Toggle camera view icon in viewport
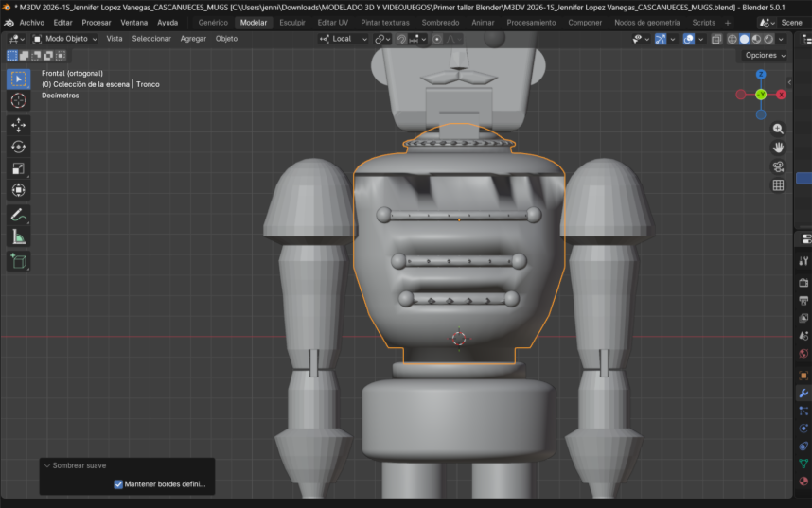The image size is (812, 508). (x=778, y=166)
